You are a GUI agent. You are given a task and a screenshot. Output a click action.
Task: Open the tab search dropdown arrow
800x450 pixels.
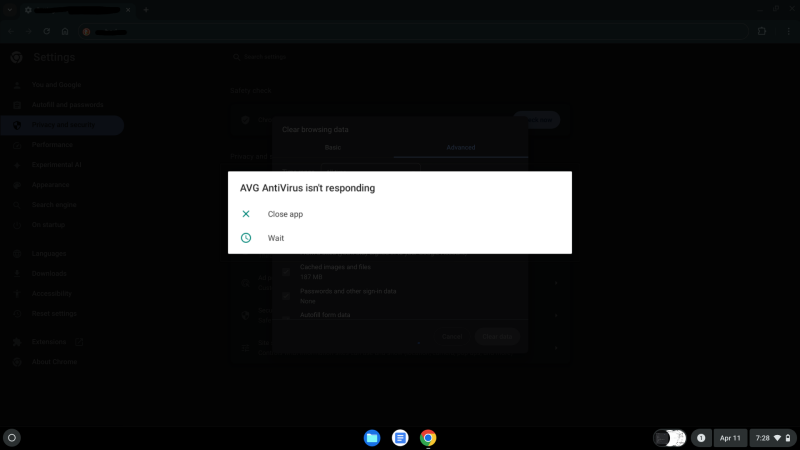point(10,10)
